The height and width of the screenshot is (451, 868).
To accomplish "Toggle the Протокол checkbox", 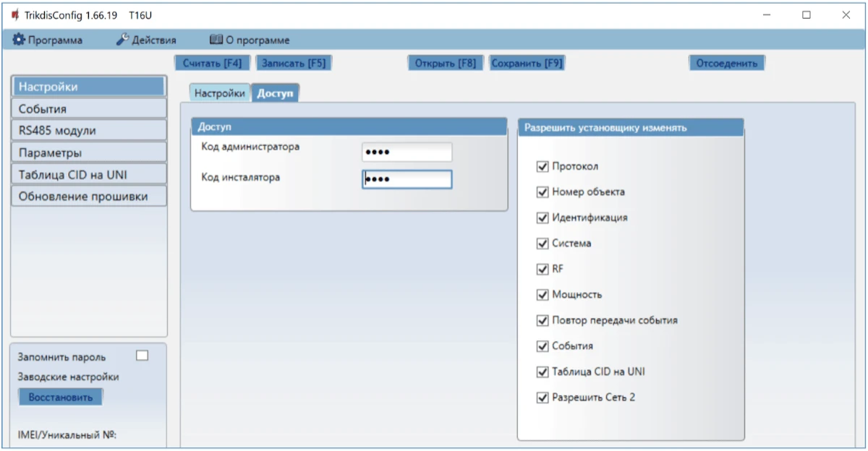I will [x=542, y=167].
